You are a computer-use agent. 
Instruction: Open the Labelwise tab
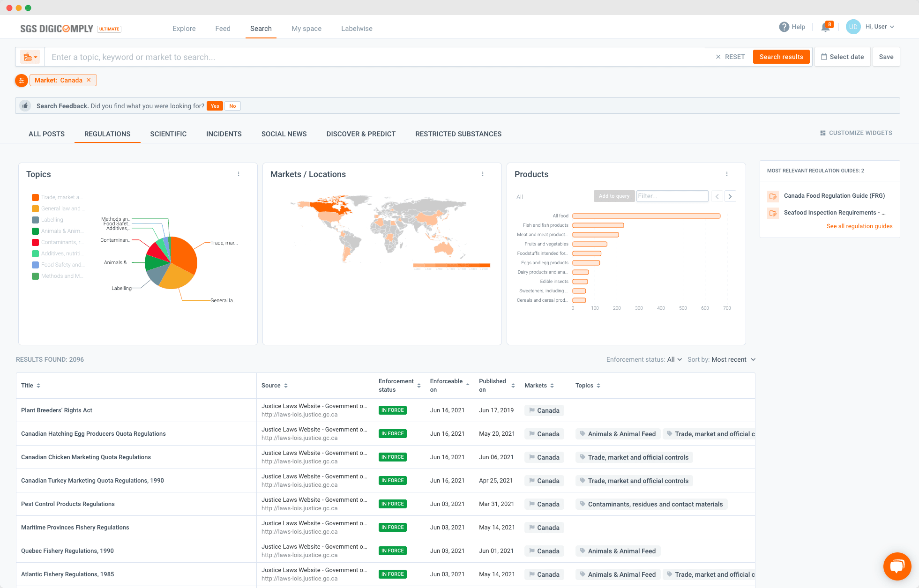click(357, 29)
